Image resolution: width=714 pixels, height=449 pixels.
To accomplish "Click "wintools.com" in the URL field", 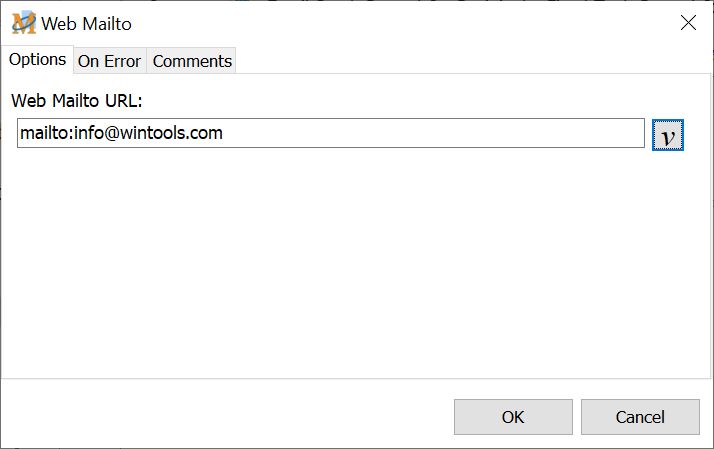I will click(x=171, y=133).
